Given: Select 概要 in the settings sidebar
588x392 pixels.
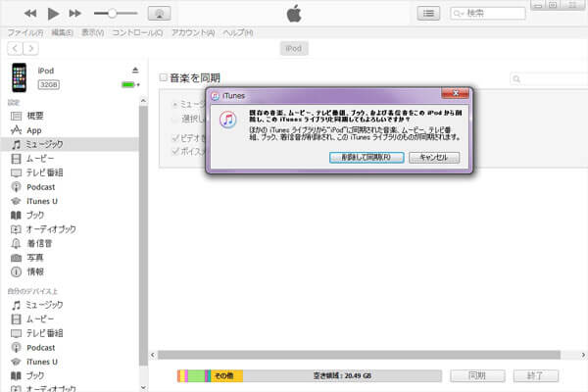Looking at the screenshot, I should [x=70, y=116].
